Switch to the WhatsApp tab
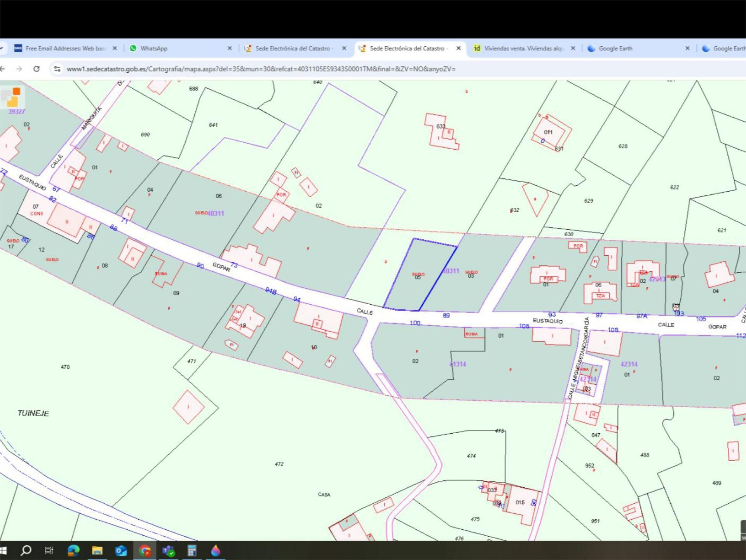746x560 pixels. (181, 48)
